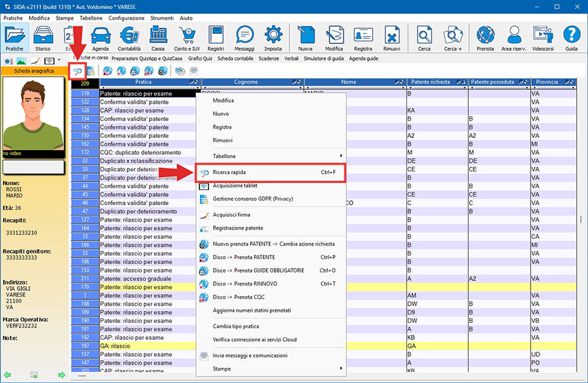Open the Cerca + advanced search
Image resolution: width=588 pixels, height=383 pixels.
tap(453, 38)
